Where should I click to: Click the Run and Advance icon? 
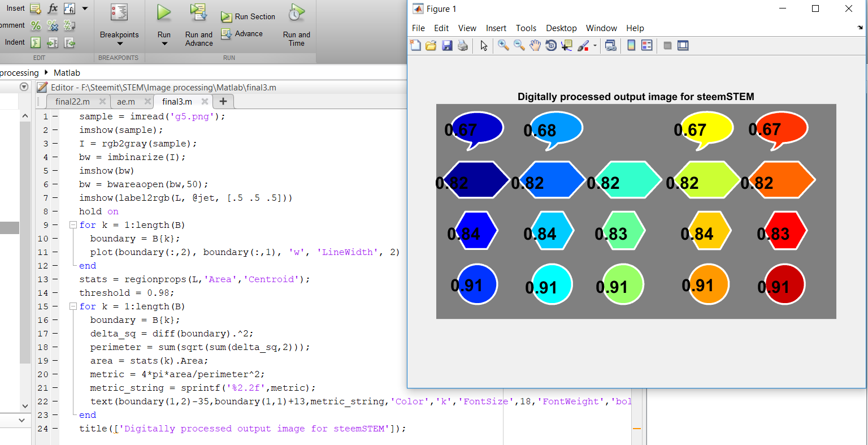coord(198,14)
